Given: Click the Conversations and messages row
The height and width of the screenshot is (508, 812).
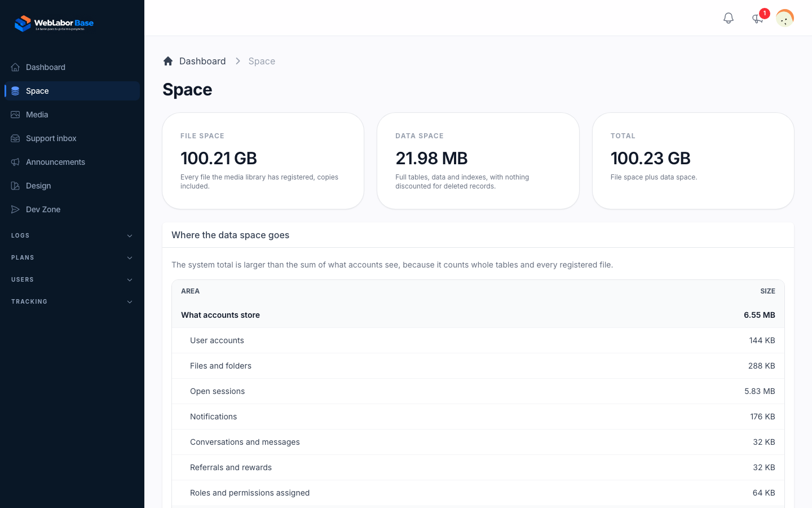Looking at the screenshot, I should [x=478, y=442].
